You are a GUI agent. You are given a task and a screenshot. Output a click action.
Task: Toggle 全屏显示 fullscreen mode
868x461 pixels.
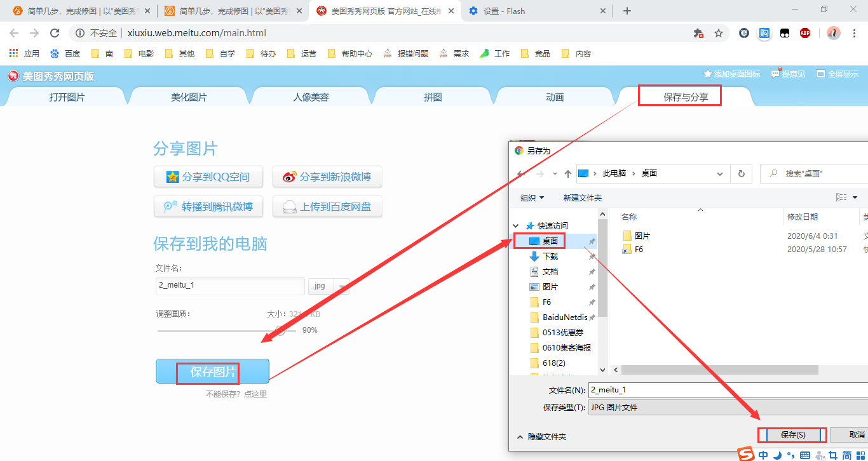coord(837,74)
